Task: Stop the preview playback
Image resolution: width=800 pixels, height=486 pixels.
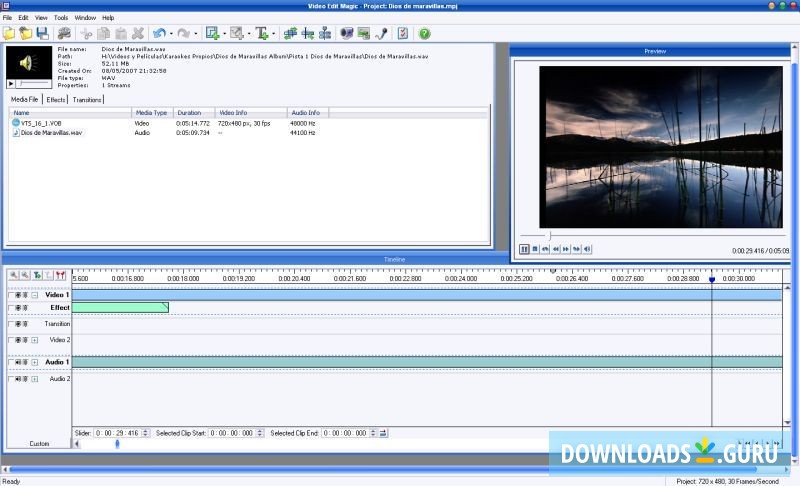Action: click(x=535, y=249)
